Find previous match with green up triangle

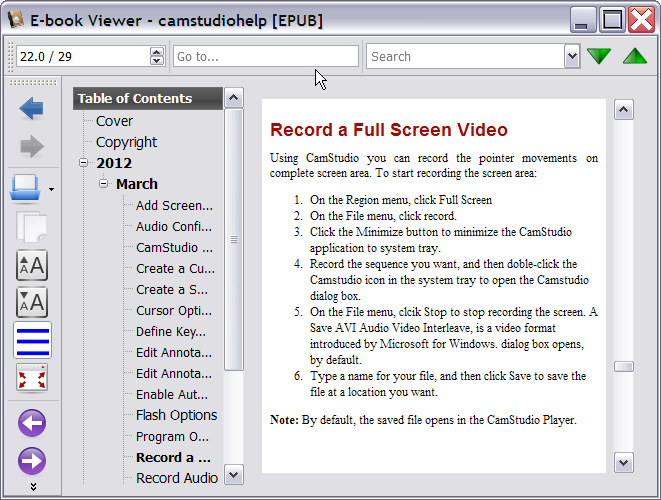click(635, 56)
